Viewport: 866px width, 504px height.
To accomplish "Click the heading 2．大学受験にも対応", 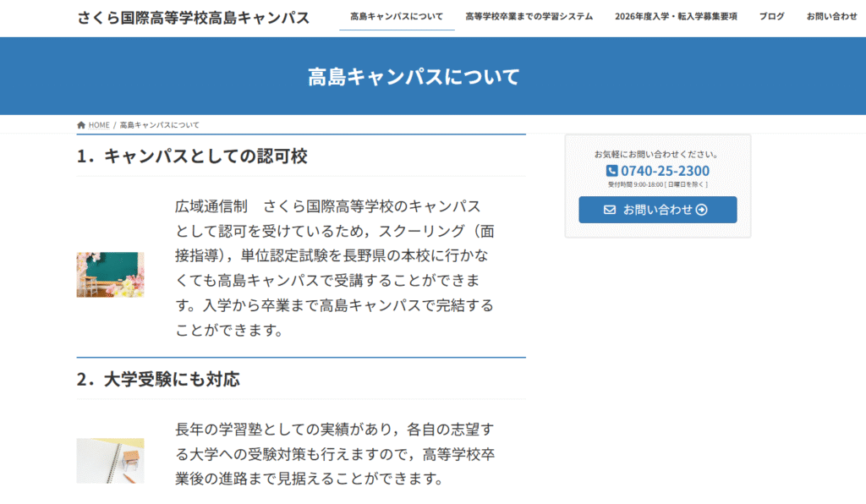I will pos(158,380).
